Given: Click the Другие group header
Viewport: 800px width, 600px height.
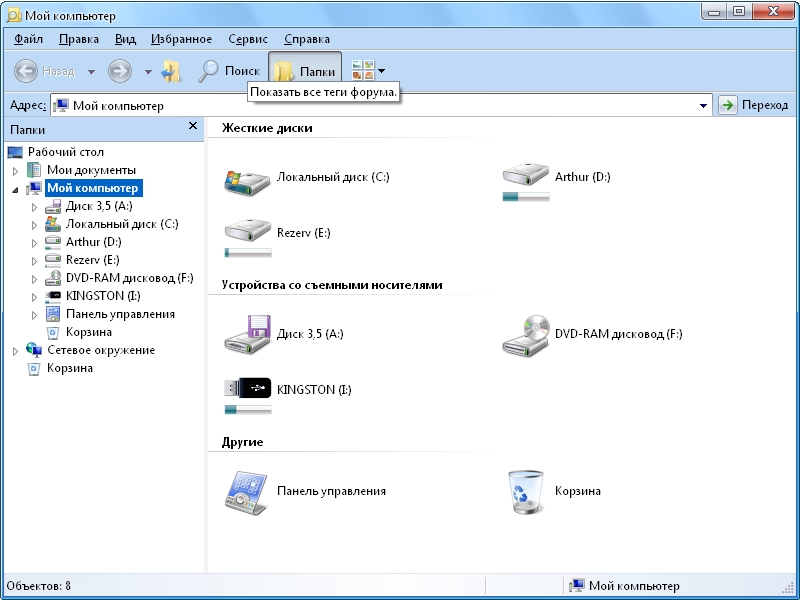Looking at the screenshot, I should click(242, 442).
